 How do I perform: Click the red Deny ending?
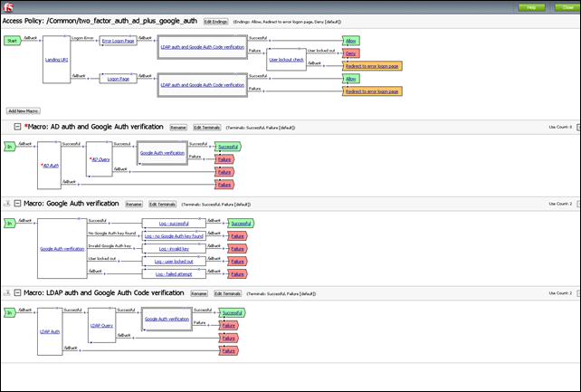pos(350,53)
